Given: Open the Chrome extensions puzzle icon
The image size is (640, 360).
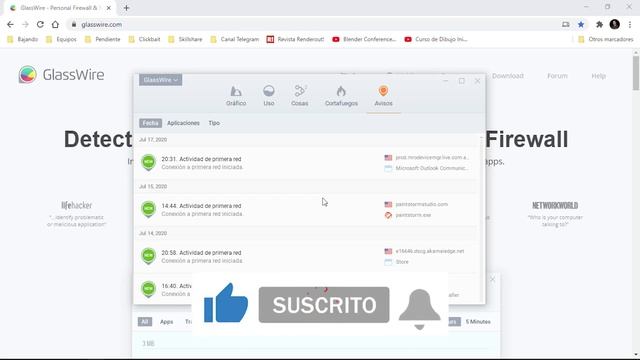Looking at the screenshot, I should coord(599,24).
